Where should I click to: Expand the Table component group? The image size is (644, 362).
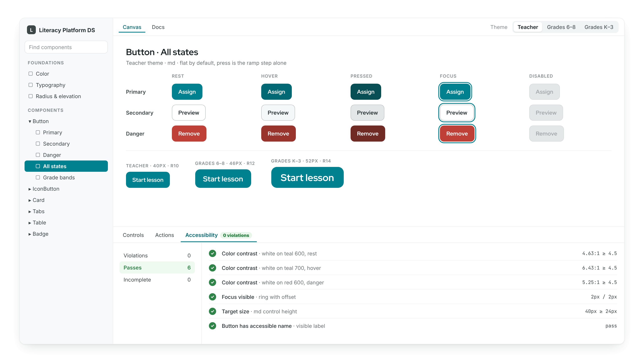coord(66,223)
